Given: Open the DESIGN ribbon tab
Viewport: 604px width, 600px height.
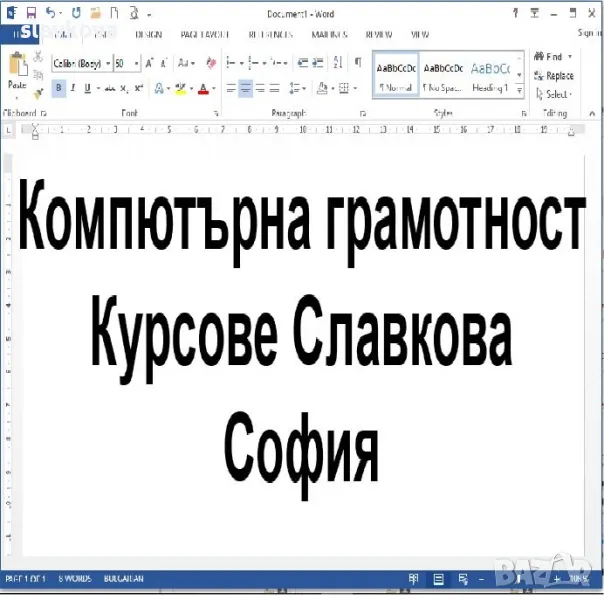Looking at the screenshot, I should [x=148, y=34].
